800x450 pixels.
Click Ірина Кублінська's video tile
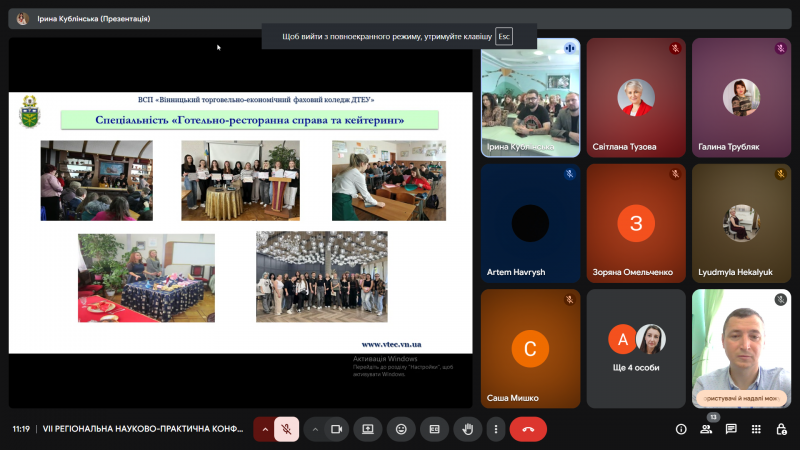(x=530, y=97)
